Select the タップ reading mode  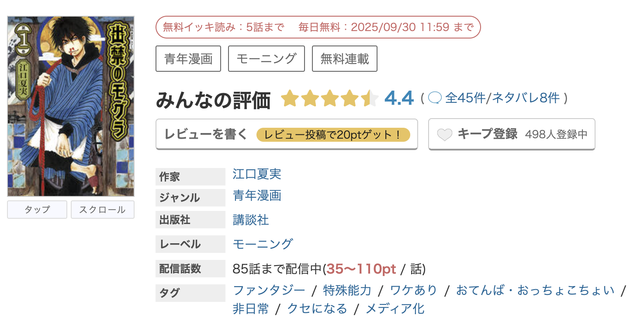(x=37, y=210)
